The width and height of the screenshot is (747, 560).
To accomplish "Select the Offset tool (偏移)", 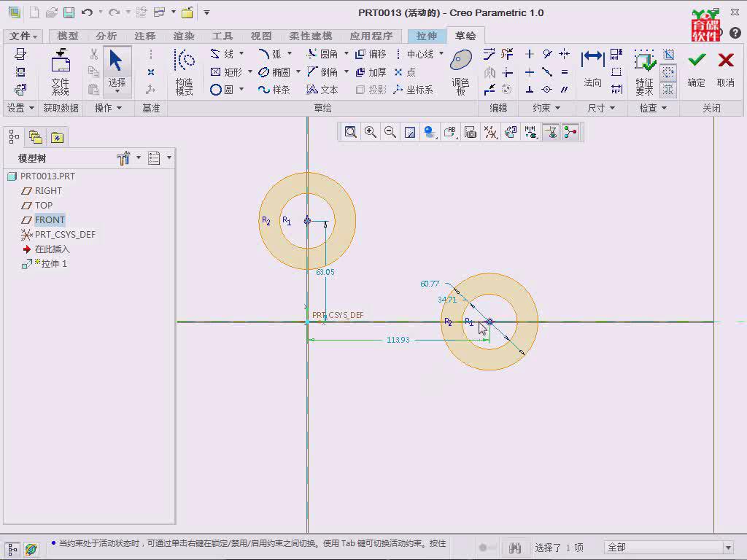I will click(371, 54).
